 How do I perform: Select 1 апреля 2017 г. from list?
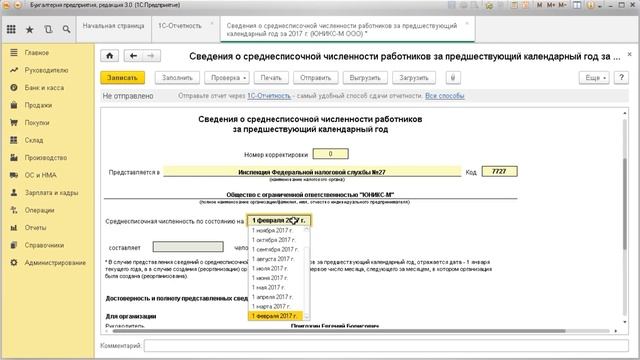click(276, 297)
